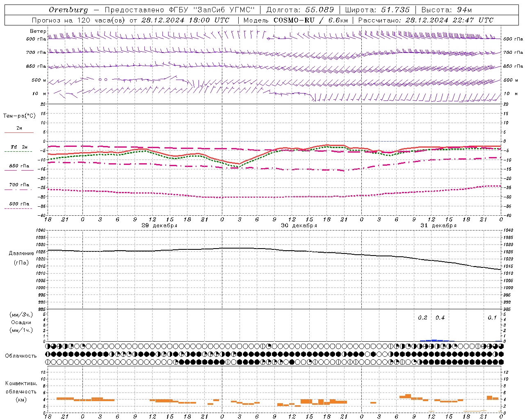Click the Долгота: 55.089 header field

pyautogui.click(x=300, y=10)
